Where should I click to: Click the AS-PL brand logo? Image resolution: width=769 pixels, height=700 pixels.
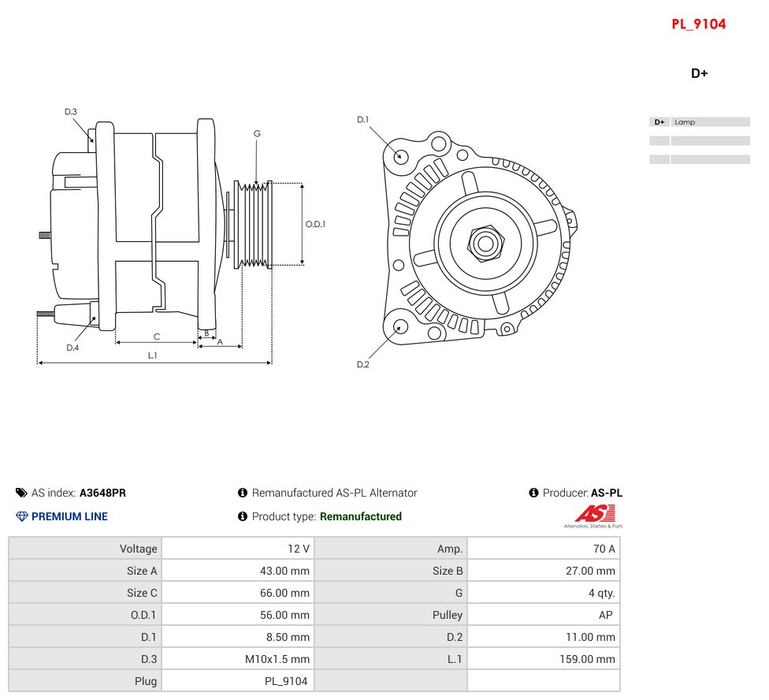tap(593, 516)
